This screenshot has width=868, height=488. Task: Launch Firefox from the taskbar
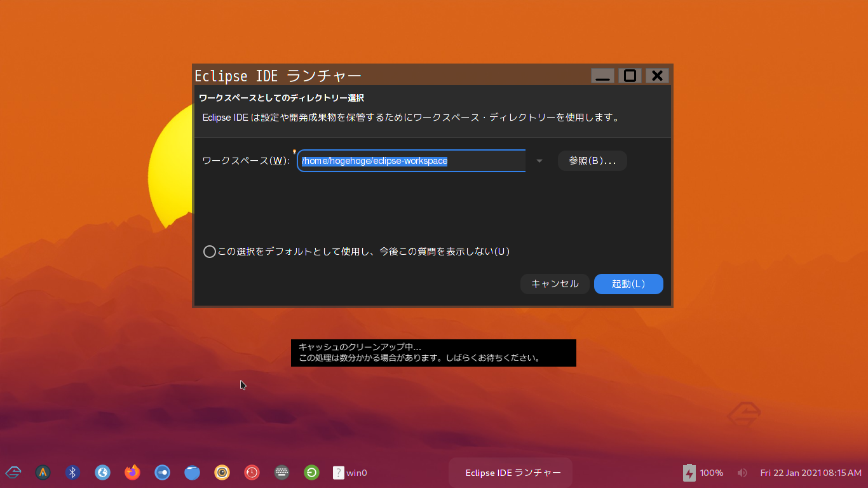tap(132, 472)
